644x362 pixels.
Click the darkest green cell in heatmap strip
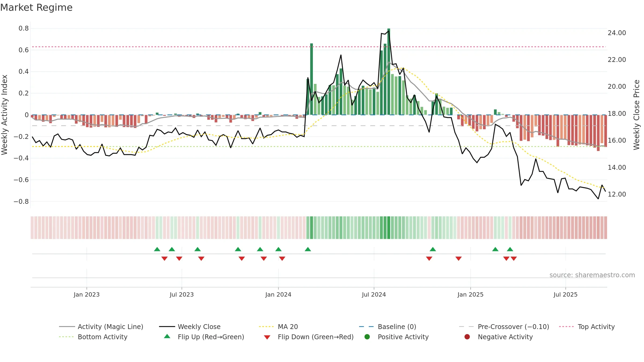pyautogui.click(x=389, y=228)
